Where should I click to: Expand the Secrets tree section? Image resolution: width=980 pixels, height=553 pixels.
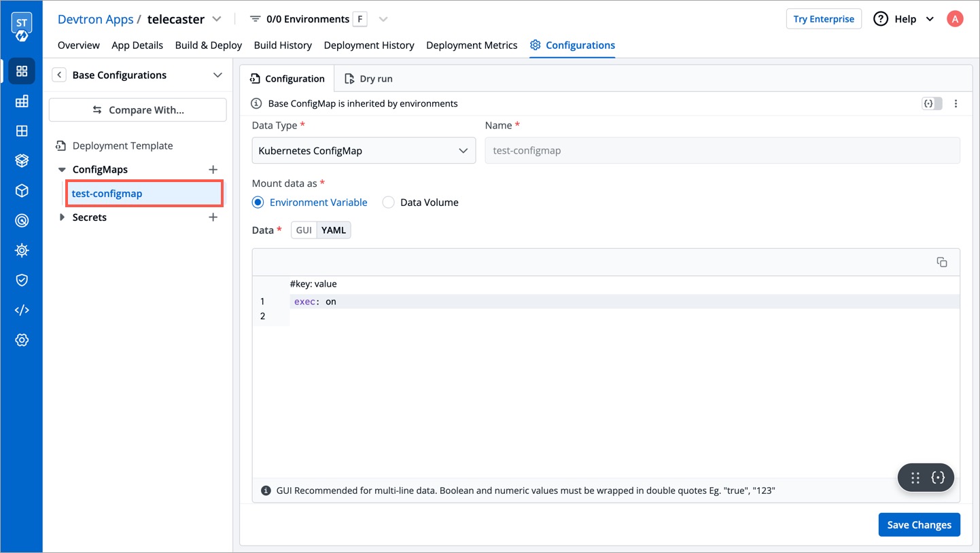click(x=62, y=217)
